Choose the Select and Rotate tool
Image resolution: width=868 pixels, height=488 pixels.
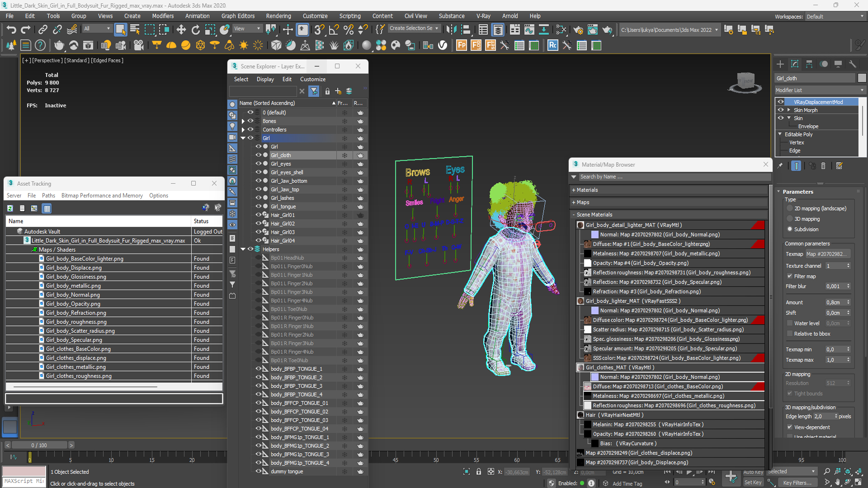[x=195, y=30]
